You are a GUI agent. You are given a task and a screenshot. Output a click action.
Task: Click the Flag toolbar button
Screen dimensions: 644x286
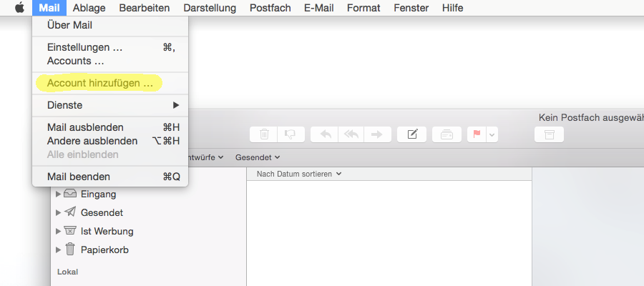pyautogui.click(x=477, y=134)
